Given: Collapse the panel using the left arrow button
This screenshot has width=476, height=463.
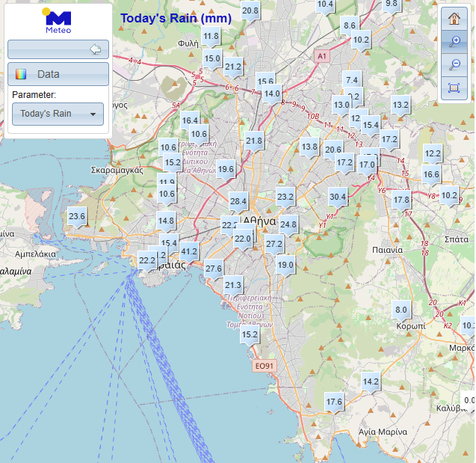Looking at the screenshot, I should pos(58,49).
